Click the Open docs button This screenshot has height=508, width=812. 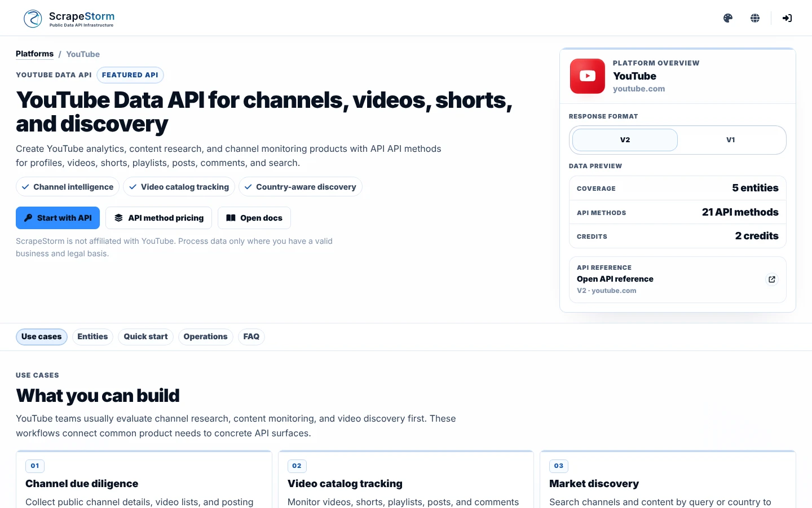(x=254, y=218)
